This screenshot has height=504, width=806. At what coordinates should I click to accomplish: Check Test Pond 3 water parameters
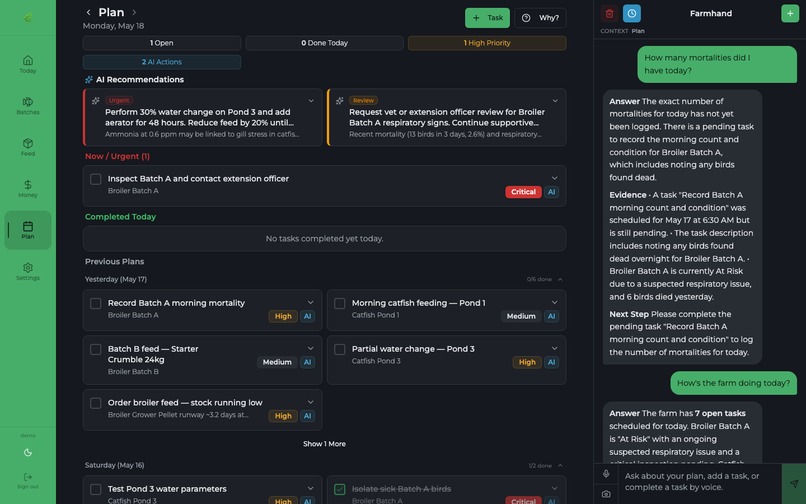[x=96, y=489]
